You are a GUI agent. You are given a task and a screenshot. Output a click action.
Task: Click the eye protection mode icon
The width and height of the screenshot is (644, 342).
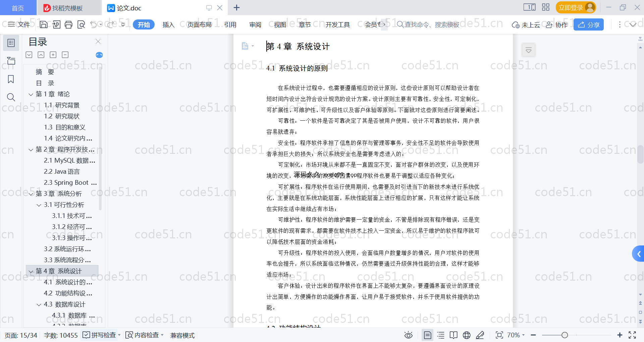point(408,335)
